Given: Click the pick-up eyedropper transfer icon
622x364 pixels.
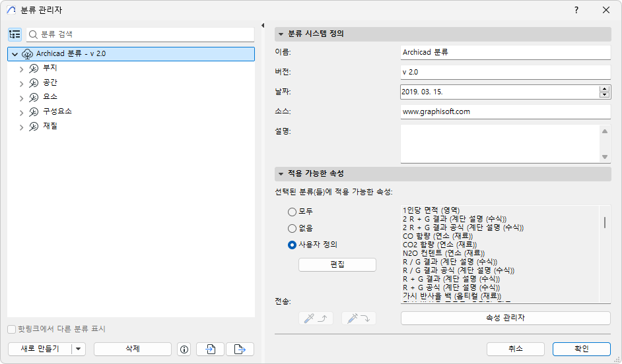Looking at the screenshot, I should click(x=316, y=318).
